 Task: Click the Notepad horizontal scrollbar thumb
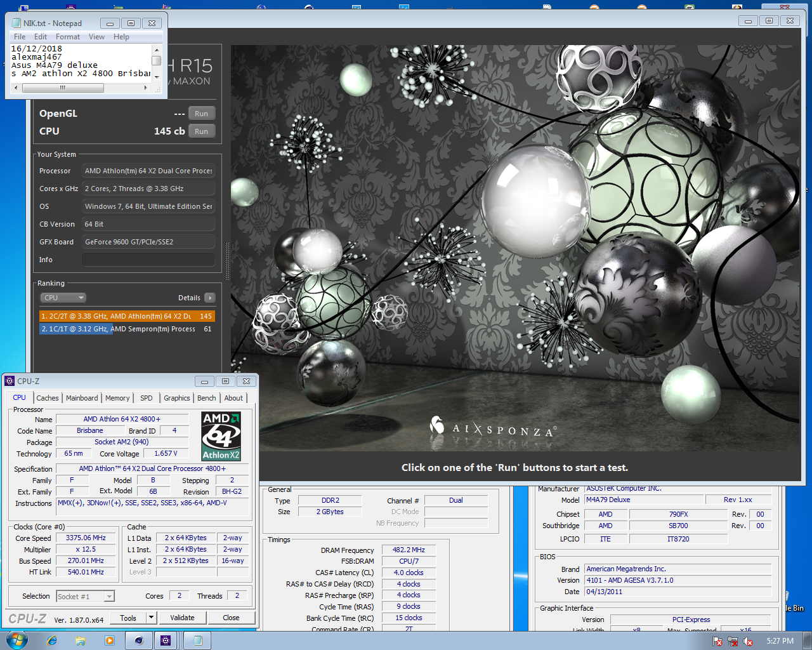[x=63, y=88]
